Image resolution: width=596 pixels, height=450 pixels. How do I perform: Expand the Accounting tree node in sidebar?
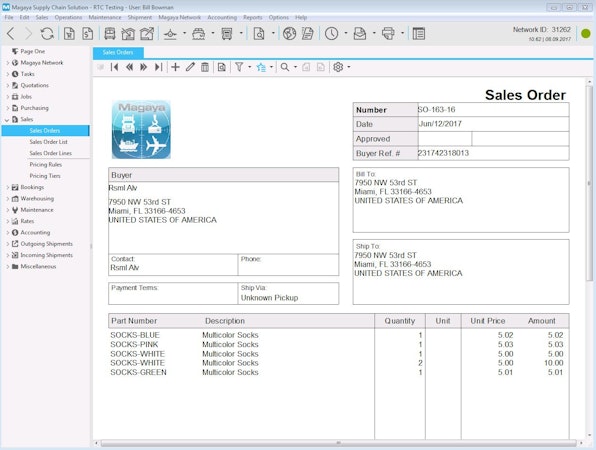point(7,233)
